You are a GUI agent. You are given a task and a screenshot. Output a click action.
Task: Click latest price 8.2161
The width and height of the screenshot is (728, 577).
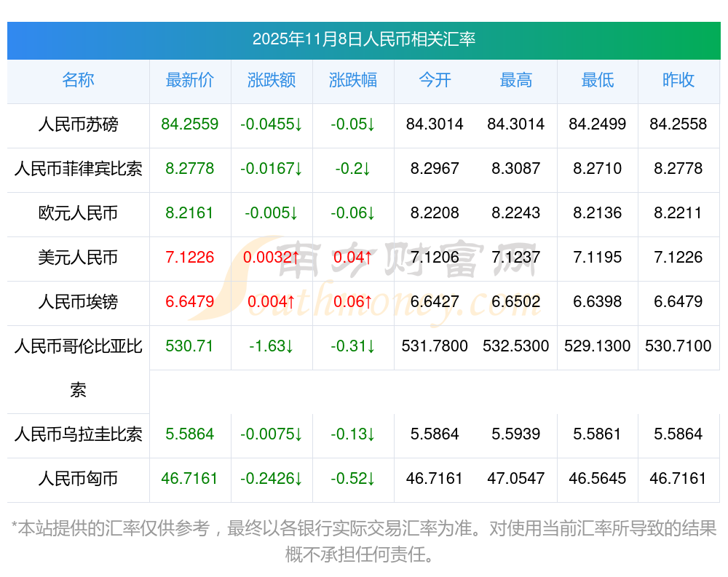[x=190, y=212]
